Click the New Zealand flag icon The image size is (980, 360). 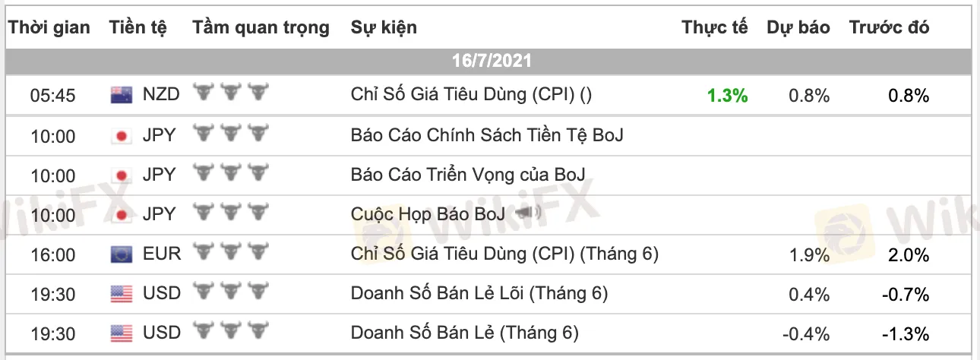121,95
